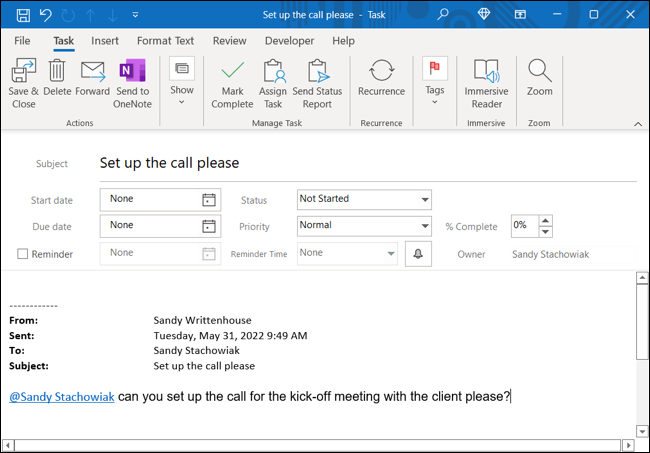The height and width of the screenshot is (453, 650).
Task: Save & Close the task
Action: click(x=24, y=84)
